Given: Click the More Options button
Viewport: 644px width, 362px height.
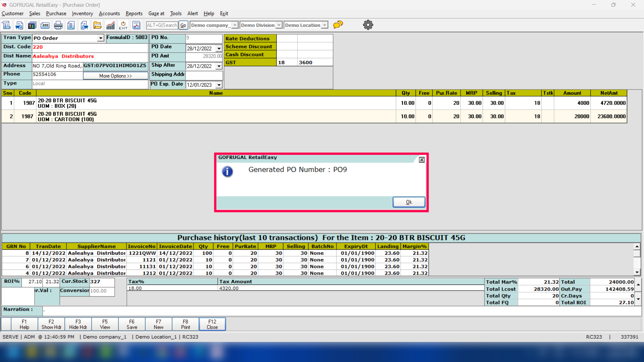Looking at the screenshot, I should pos(115,76).
